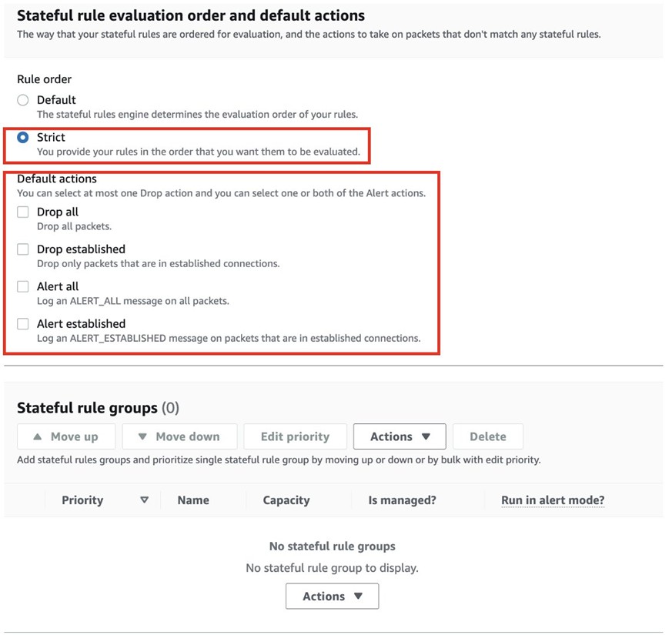Screen dimensions: 672x635
Task: Click the Delete button
Action: coord(487,436)
